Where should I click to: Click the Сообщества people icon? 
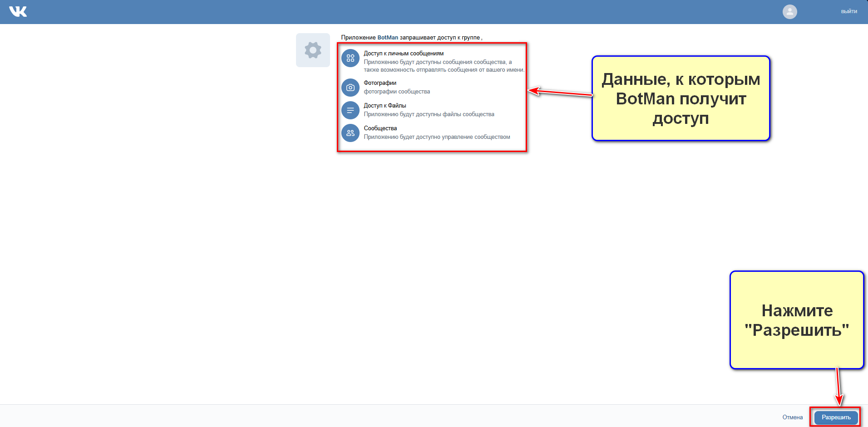[350, 133]
